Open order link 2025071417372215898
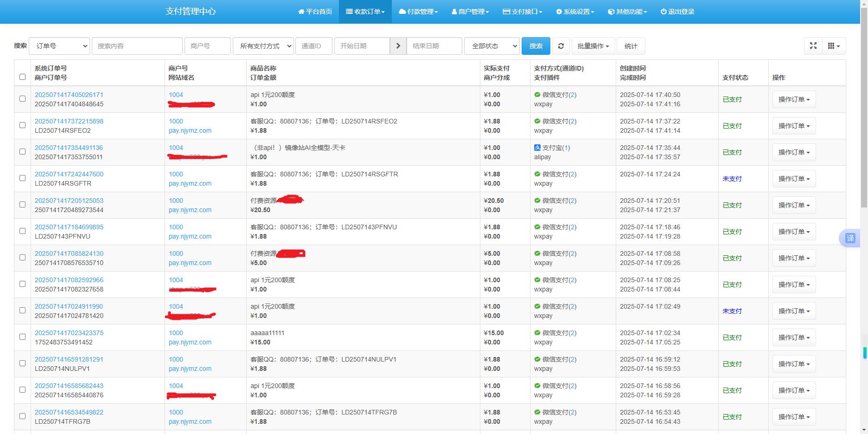Image resolution: width=868 pixels, height=434 pixels. pos(69,121)
